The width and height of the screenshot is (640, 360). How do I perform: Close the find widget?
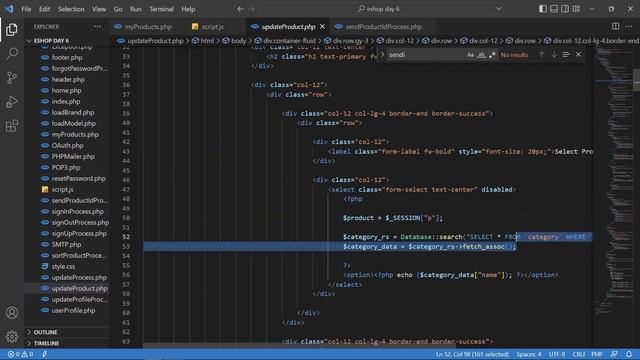pyautogui.click(x=578, y=55)
